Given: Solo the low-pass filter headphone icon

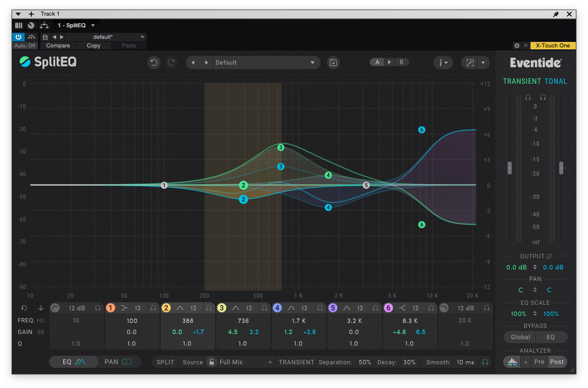Looking at the screenshot, I should 487,308.
